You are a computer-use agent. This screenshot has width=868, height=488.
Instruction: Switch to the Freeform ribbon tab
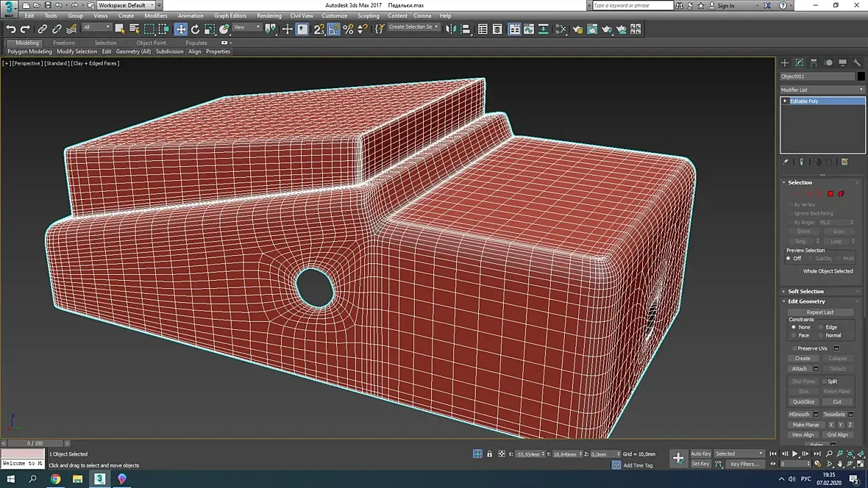pyautogui.click(x=64, y=43)
